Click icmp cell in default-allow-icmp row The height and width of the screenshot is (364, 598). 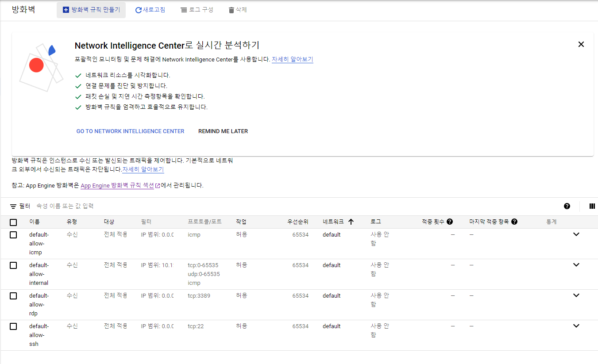194,235
